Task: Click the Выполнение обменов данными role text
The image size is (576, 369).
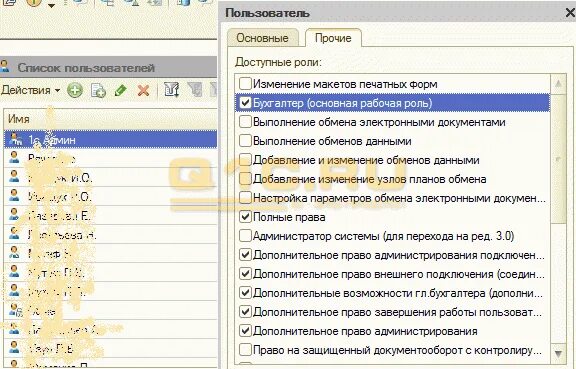Action: coord(332,141)
